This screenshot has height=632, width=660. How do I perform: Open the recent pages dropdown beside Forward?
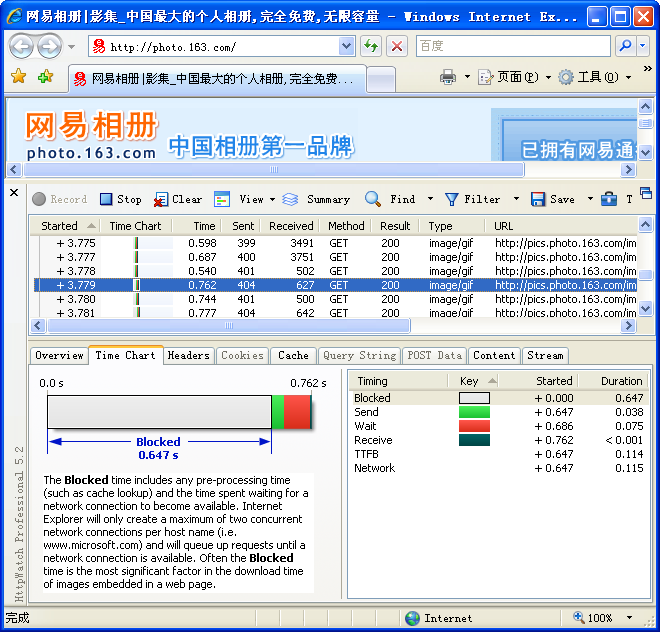(72, 47)
